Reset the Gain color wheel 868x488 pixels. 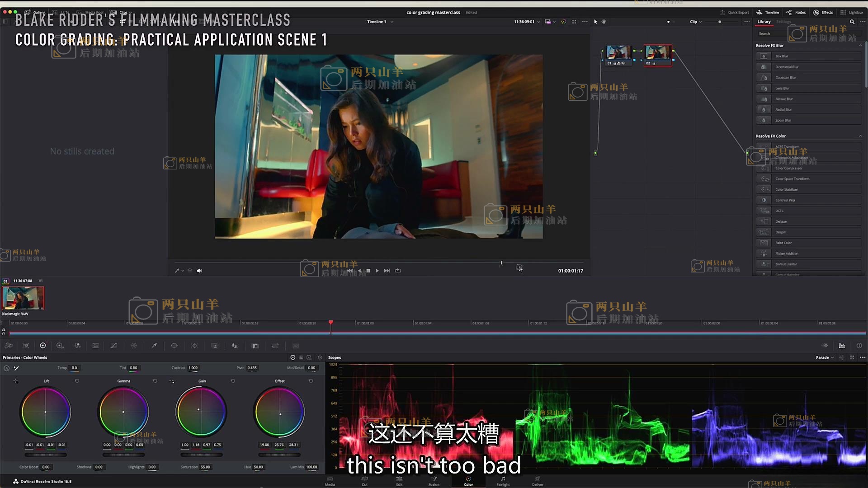click(x=233, y=381)
